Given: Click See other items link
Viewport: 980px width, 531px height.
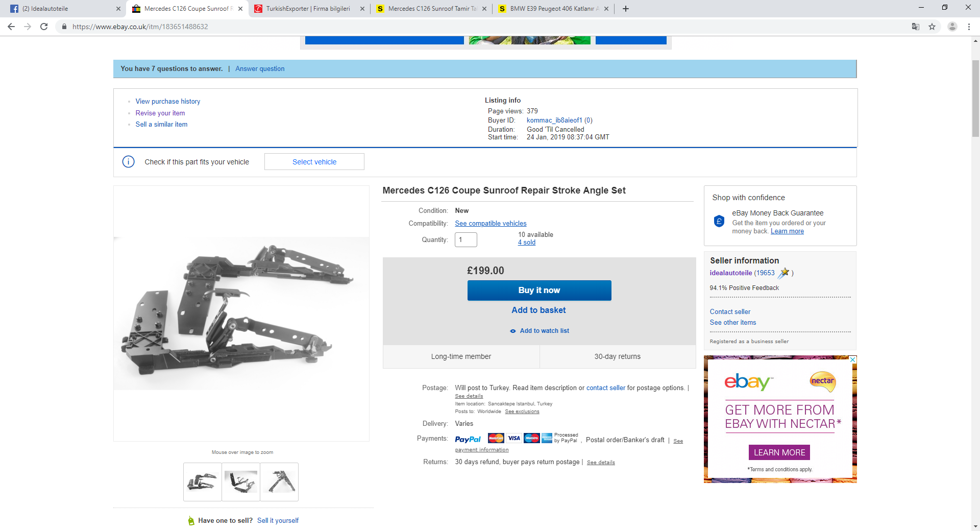Looking at the screenshot, I should [733, 323].
